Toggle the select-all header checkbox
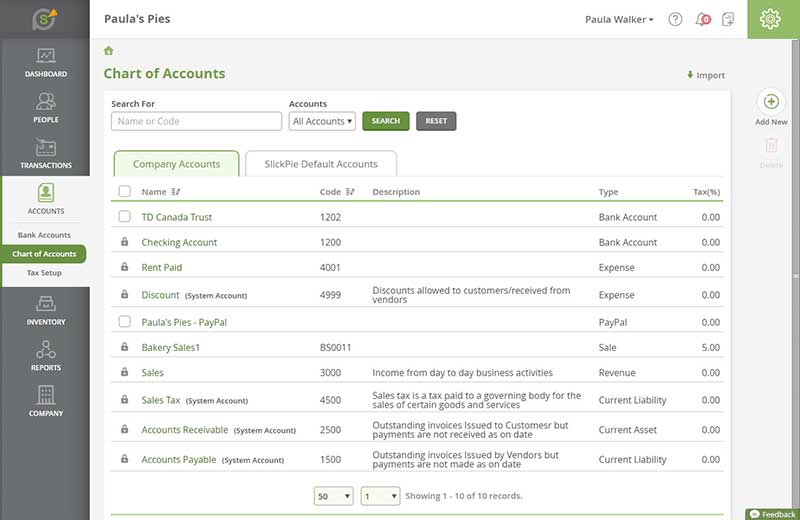Screen dimensions: 800x520 point(124,192)
